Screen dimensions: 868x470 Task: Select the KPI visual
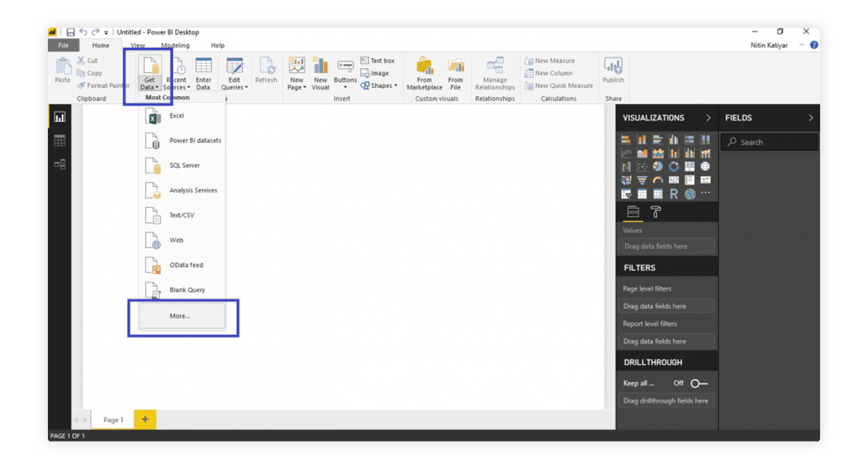(705, 180)
